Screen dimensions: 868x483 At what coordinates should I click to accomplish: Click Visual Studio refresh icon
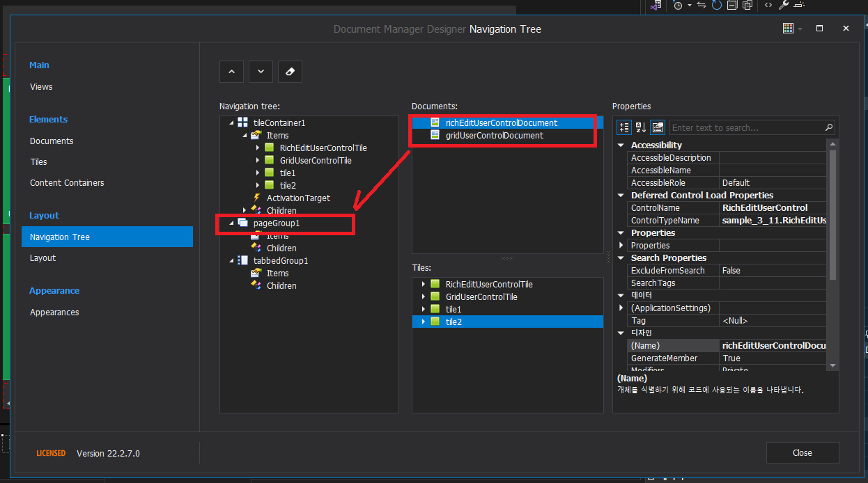716,5
